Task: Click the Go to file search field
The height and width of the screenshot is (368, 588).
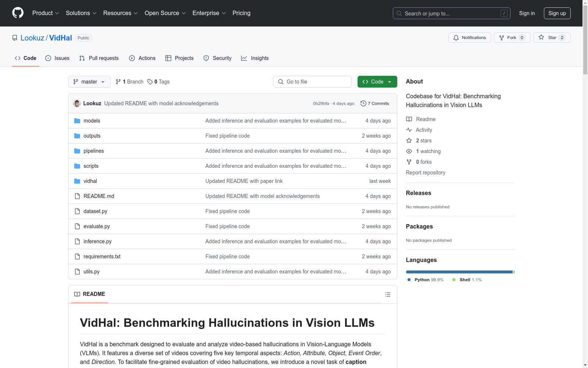Action: [312, 82]
